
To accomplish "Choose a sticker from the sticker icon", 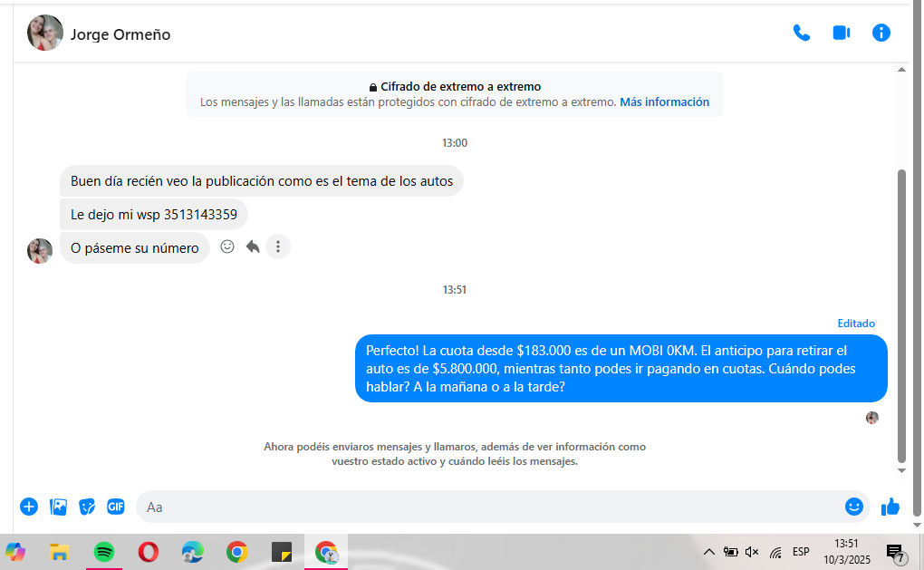I will tap(87, 507).
